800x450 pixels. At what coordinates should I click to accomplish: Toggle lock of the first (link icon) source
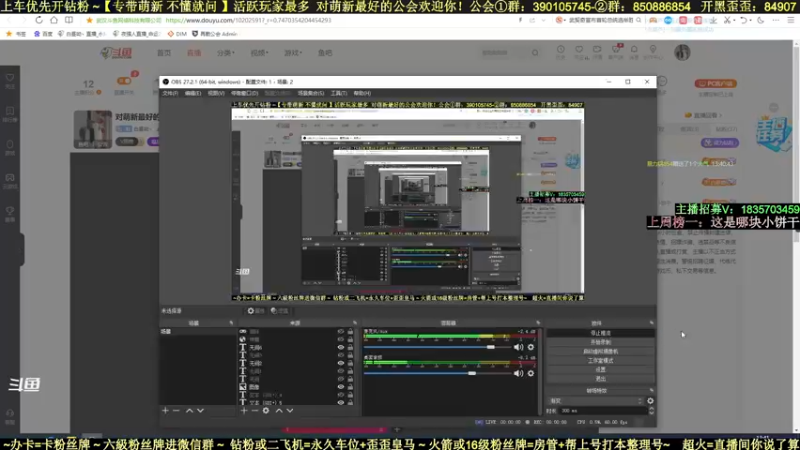pyautogui.click(x=351, y=332)
